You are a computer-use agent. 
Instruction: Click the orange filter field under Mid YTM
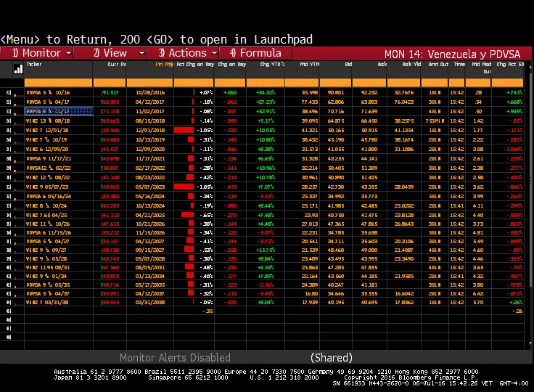302,83
